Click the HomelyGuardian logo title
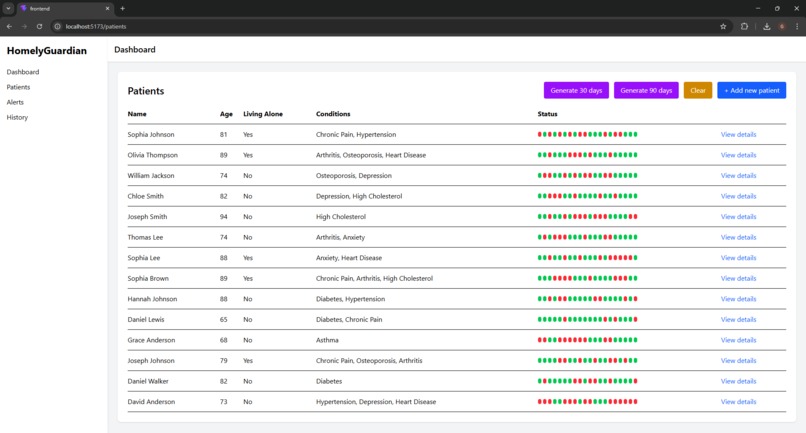The width and height of the screenshot is (806, 433). [x=47, y=50]
